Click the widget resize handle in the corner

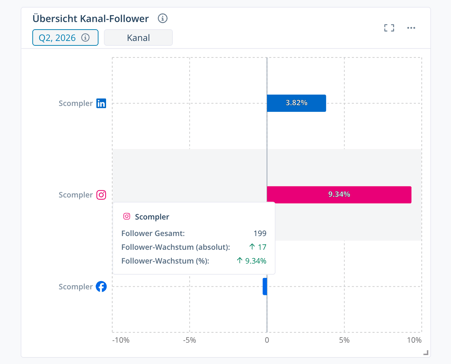pyautogui.click(x=426, y=353)
